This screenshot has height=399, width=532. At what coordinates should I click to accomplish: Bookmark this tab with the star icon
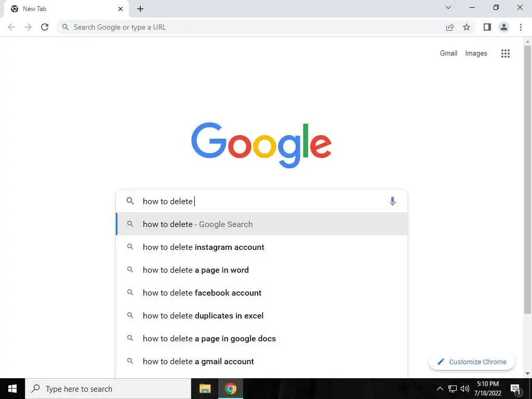[x=467, y=27]
